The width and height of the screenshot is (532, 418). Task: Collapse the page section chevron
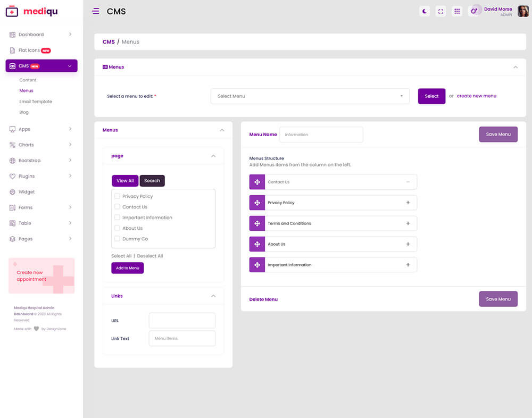click(213, 156)
